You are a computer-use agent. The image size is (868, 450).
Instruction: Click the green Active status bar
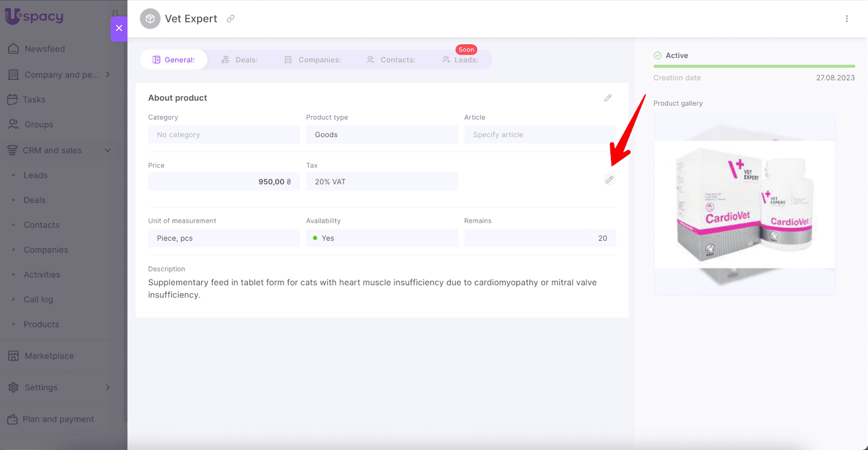(x=754, y=66)
